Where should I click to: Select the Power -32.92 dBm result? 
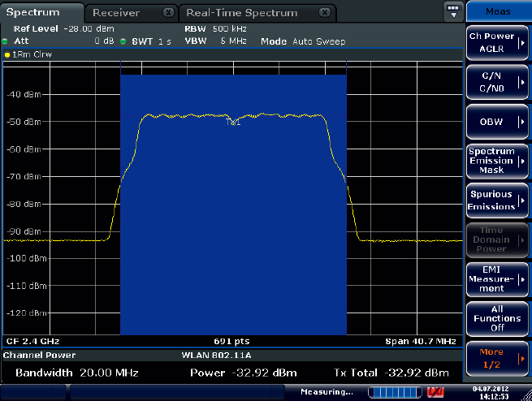tap(244, 373)
